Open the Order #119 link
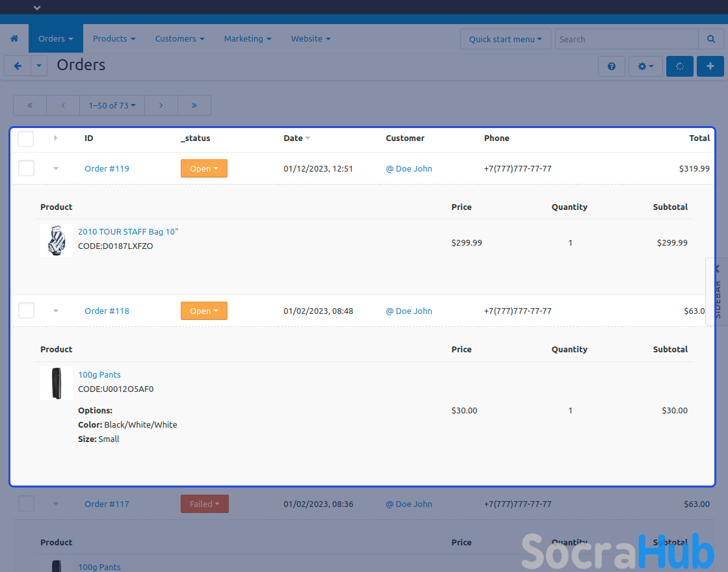The height and width of the screenshot is (572, 728). pyautogui.click(x=107, y=168)
